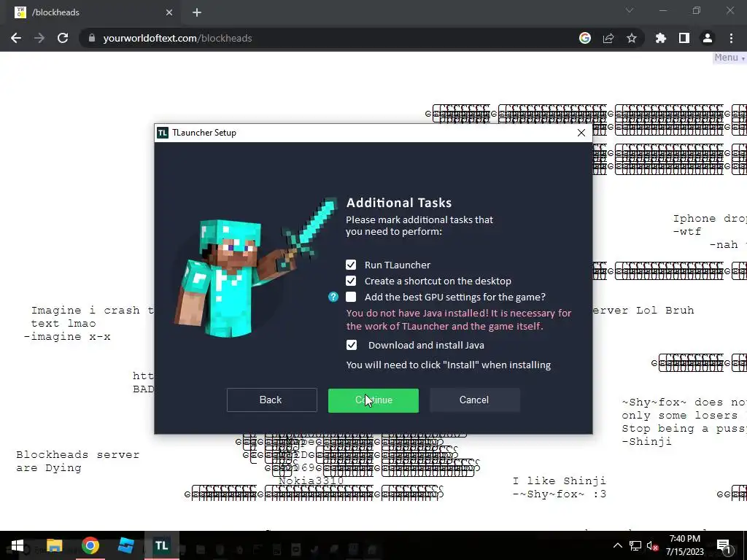Open the Chrome extensions puzzle icon
Viewport: 747px width, 560px height.
pos(661,38)
